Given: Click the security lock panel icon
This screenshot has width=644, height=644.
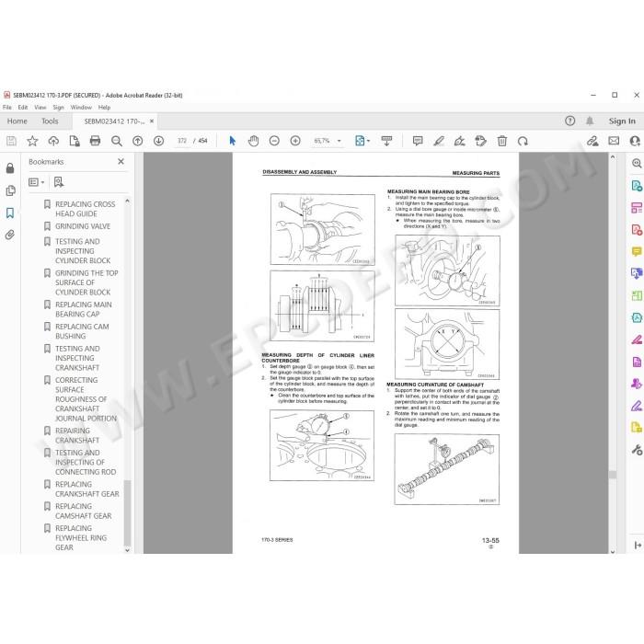Looking at the screenshot, I should (10, 168).
